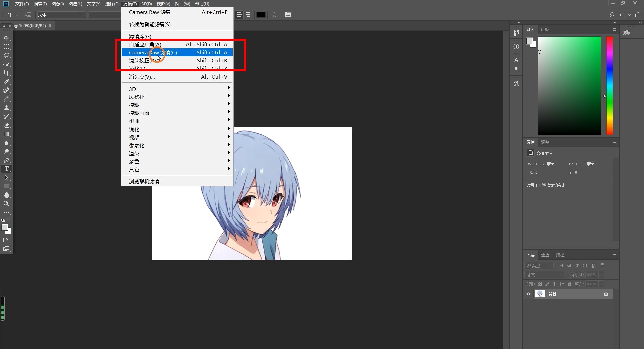Select the Rectangular Marquee tool
This screenshot has height=349, width=644.
6,47
